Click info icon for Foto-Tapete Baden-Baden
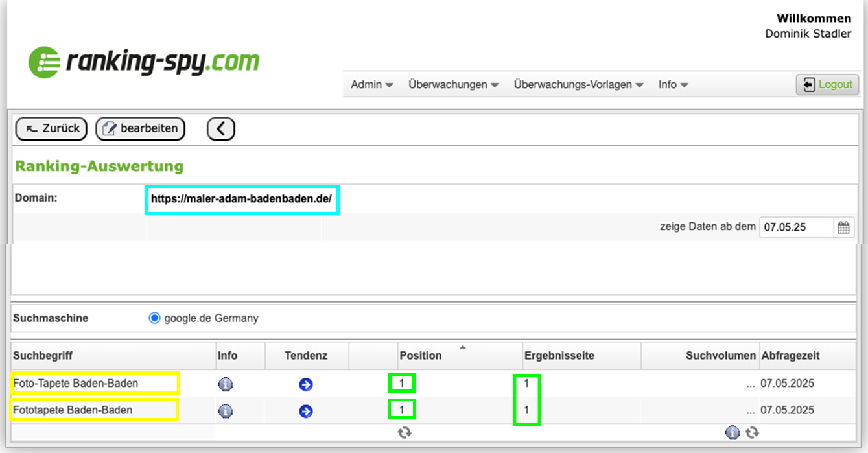This screenshot has height=453, width=868. click(x=225, y=384)
